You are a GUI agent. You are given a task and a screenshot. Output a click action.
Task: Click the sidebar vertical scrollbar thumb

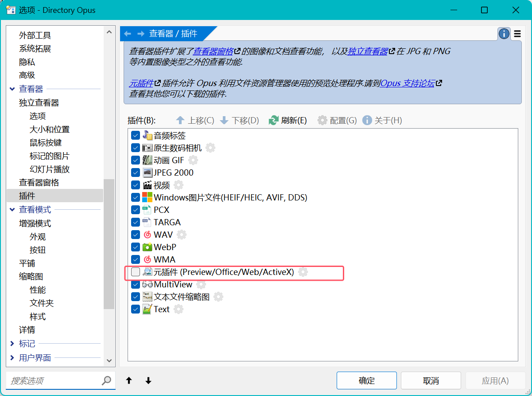pyautogui.click(x=109, y=244)
